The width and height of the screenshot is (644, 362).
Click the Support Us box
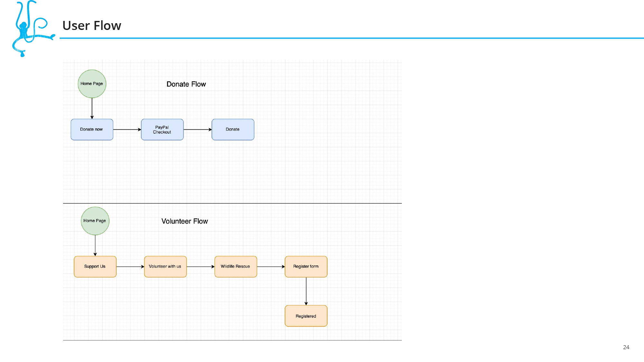(95, 267)
